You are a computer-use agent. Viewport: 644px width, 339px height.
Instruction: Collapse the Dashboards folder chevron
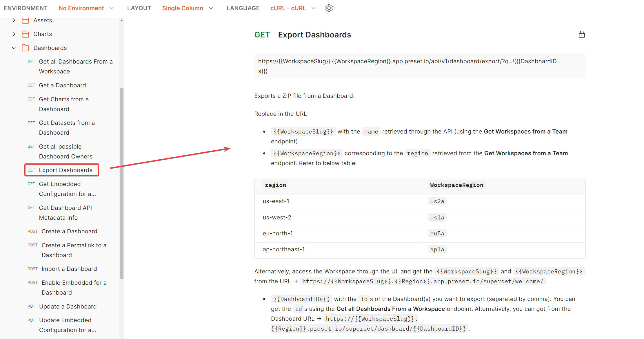click(14, 48)
